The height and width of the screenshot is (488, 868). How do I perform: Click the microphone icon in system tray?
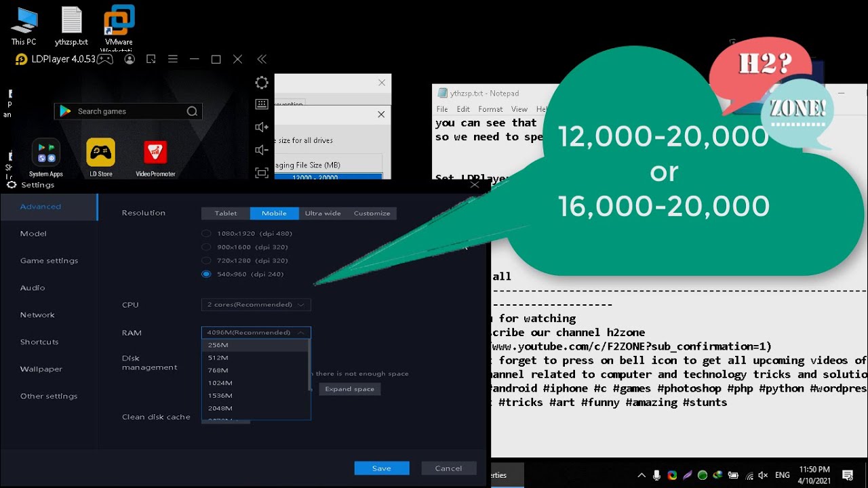tap(656, 475)
